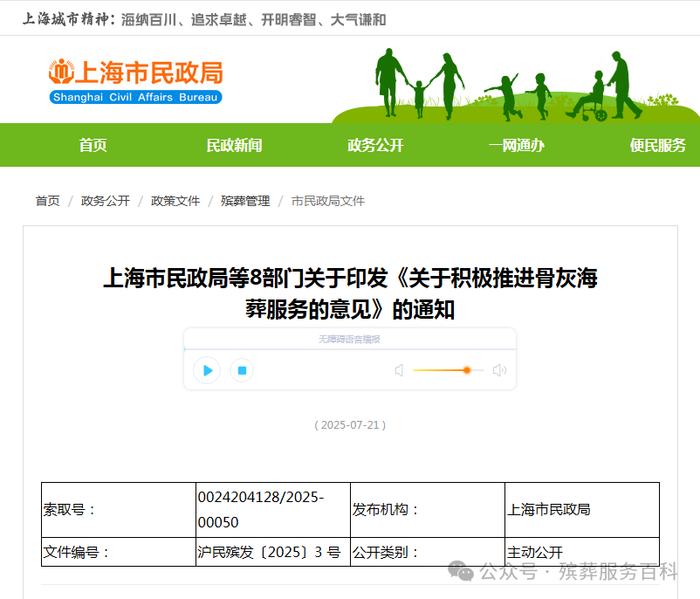The width and height of the screenshot is (700, 599).
Task: Adjust the volume slider handle
Action: 468,370
